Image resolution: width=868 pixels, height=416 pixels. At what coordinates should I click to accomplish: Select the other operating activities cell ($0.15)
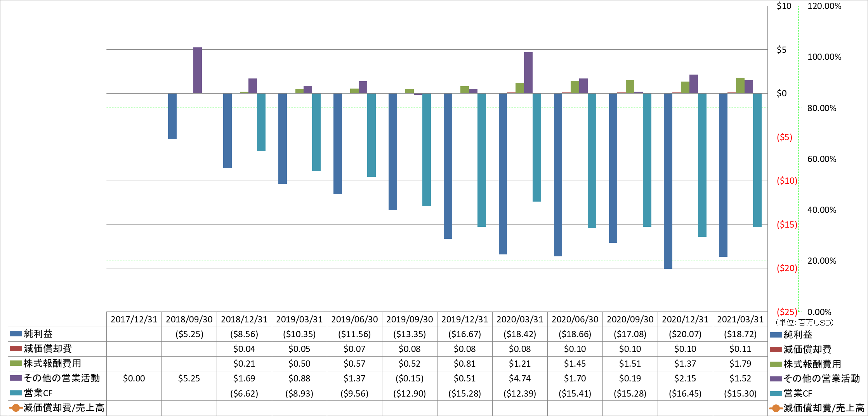410,378
